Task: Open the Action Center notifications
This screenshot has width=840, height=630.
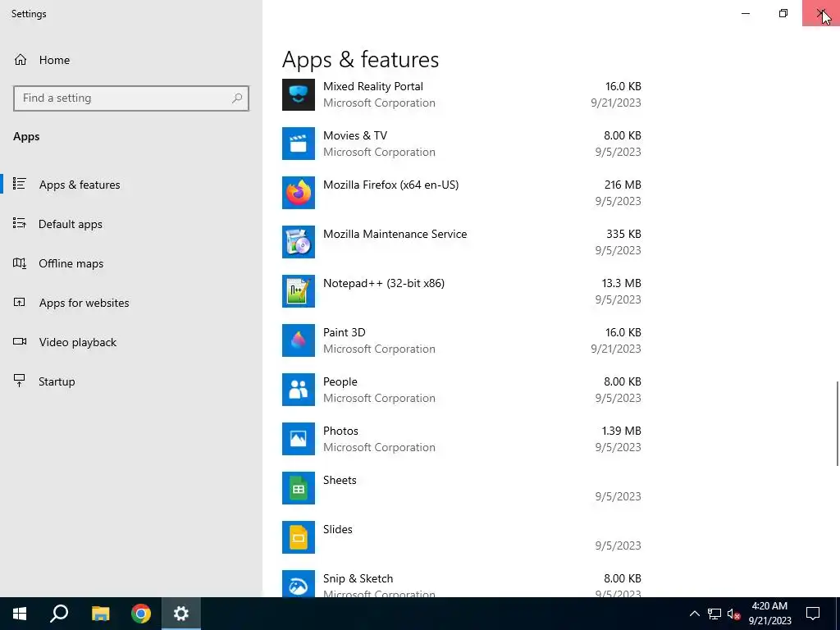Action: click(x=813, y=614)
